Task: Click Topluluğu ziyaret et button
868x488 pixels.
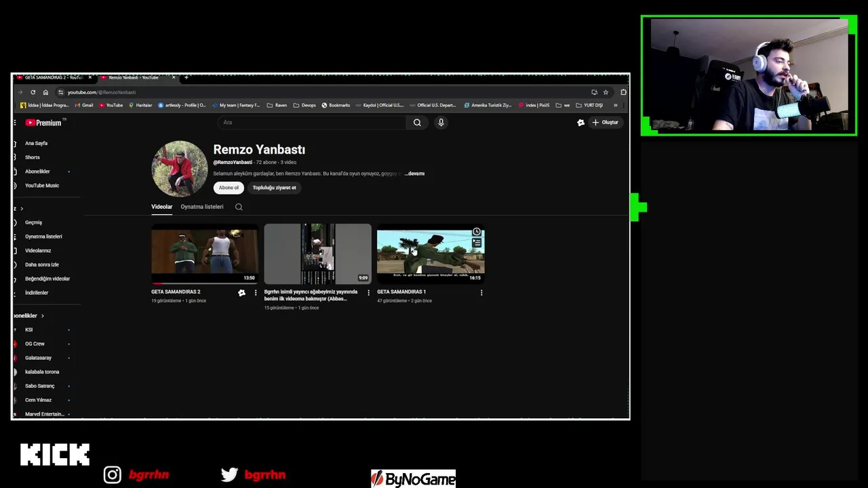Action: point(274,188)
